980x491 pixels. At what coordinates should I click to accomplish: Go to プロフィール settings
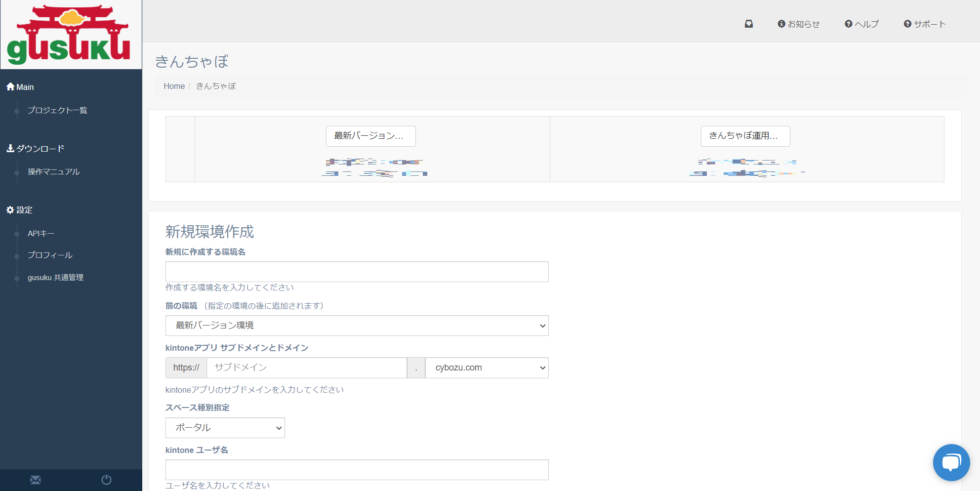(50, 255)
